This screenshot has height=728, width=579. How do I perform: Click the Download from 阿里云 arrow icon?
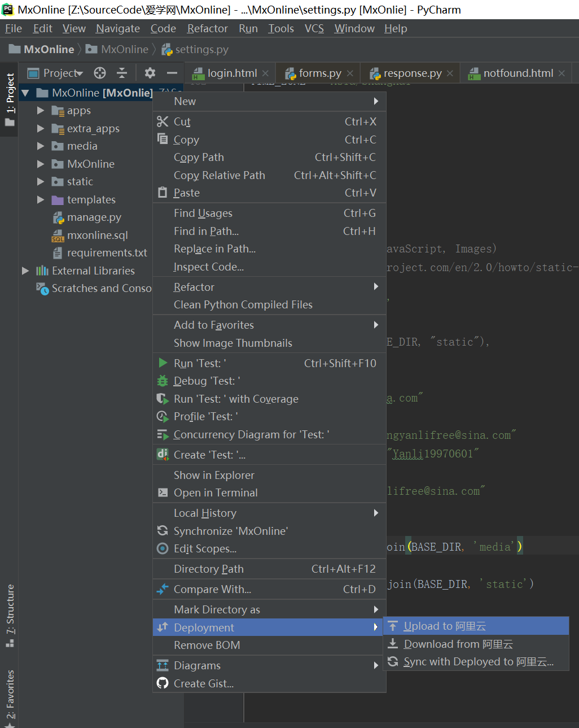tap(393, 644)
